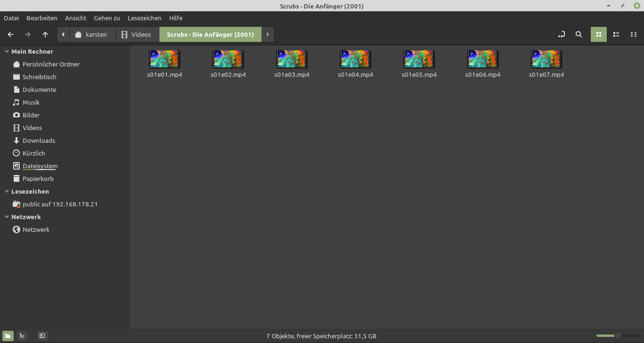Switch to compact view
This screenshot has height=343, width=644.
(x=634, y=34)
